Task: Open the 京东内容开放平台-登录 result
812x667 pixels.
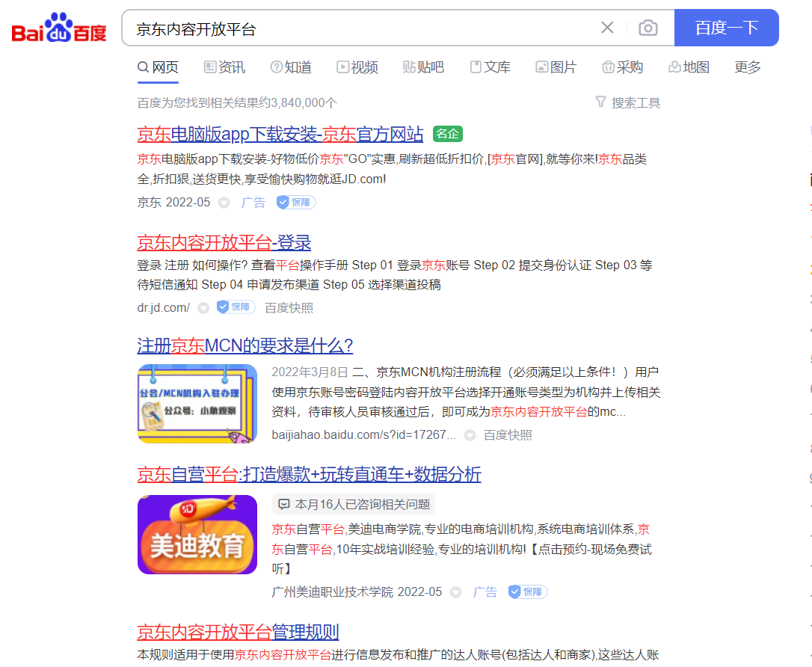Action: click(224, 242)
